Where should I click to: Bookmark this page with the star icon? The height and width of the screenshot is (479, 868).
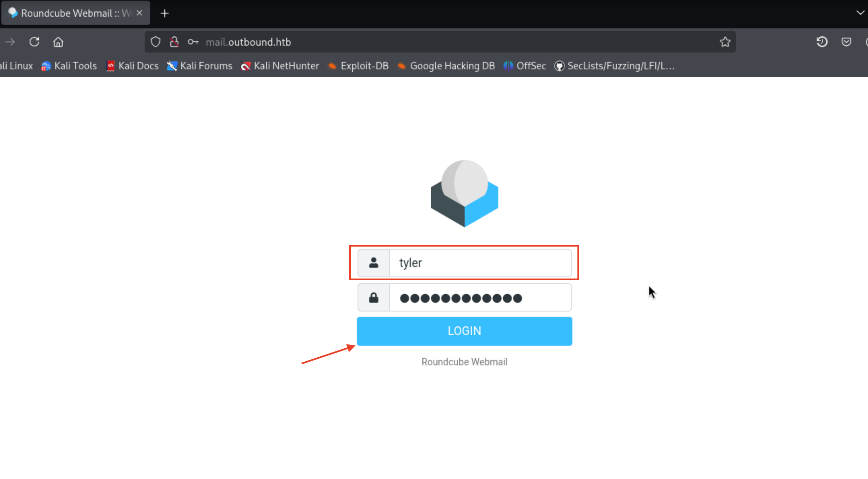[725, 42]
